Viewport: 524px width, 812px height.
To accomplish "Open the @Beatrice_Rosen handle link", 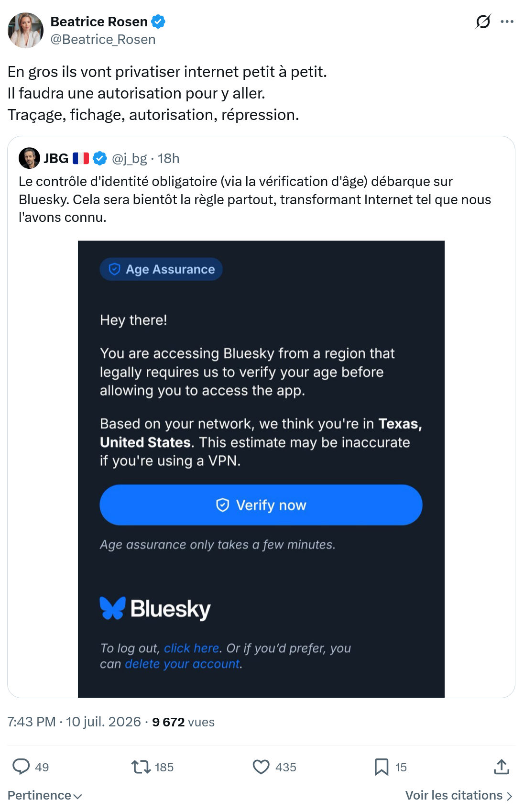I will pos(103,39).
